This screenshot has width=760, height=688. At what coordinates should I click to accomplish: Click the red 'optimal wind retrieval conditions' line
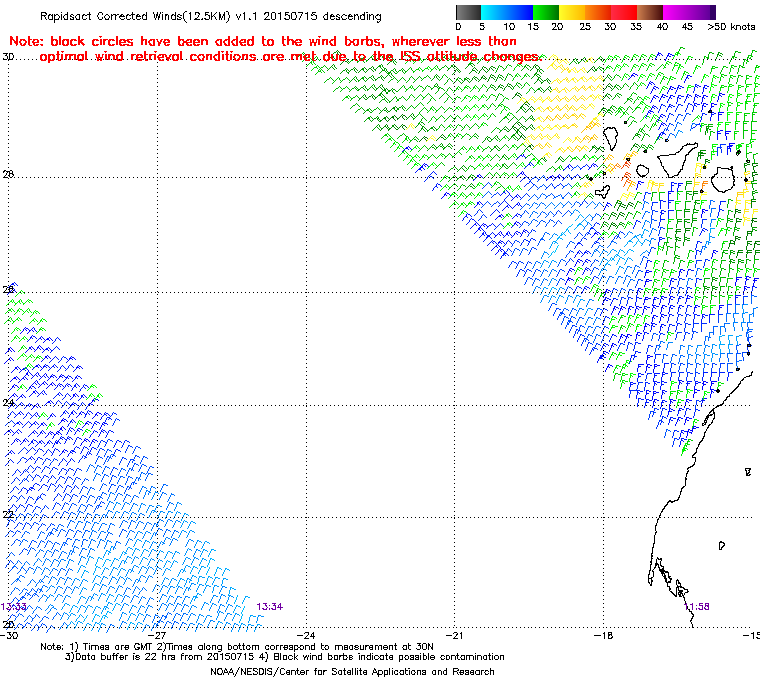[x=290, y=57]
